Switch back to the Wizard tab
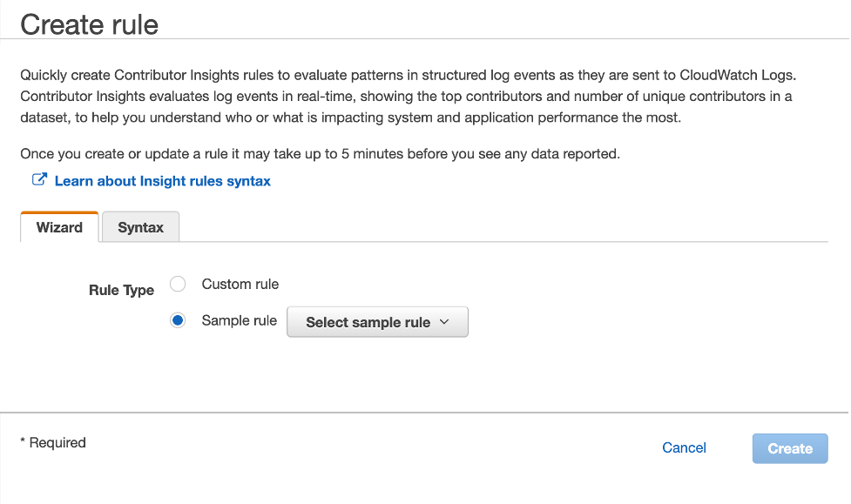Image resolution: width=851 pixels, height=504 pixels. 58,226
